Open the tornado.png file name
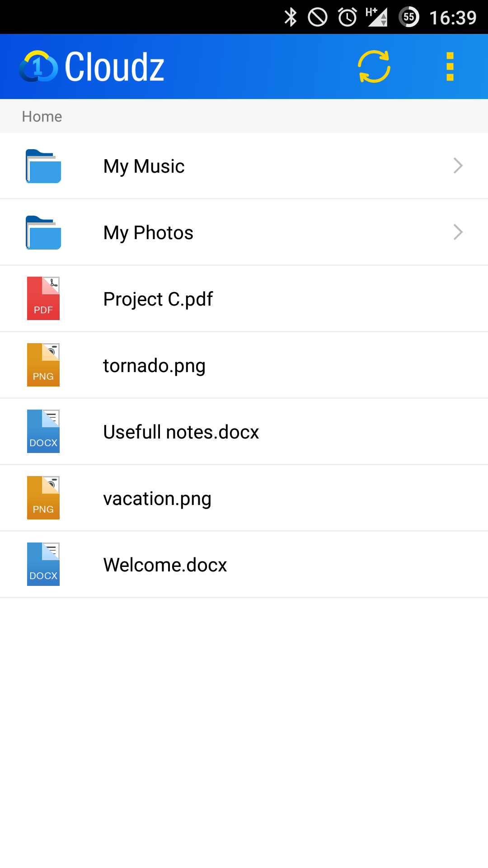Image resolution: width=488 pixels, height=868 pixels. (154, 366)
